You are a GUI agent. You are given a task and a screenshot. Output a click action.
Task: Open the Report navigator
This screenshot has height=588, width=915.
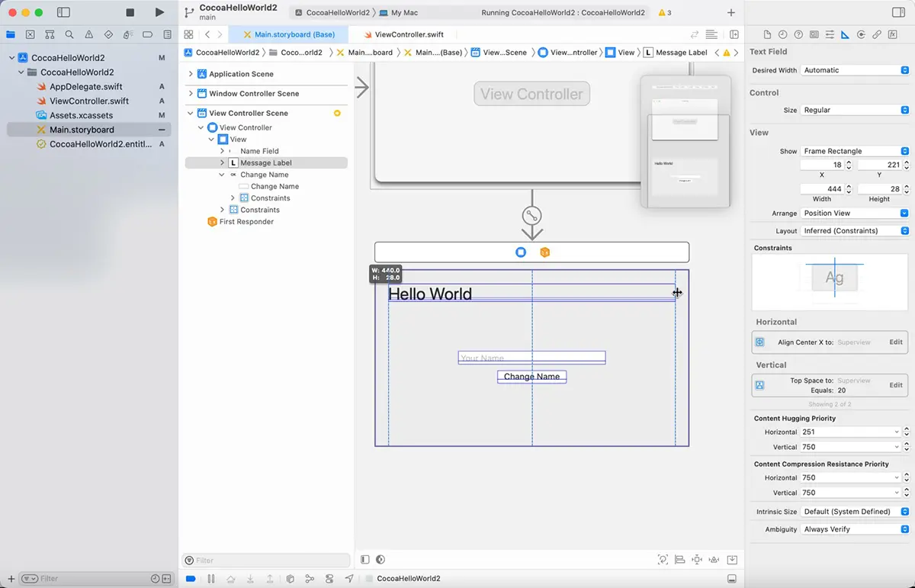(167, 34)
